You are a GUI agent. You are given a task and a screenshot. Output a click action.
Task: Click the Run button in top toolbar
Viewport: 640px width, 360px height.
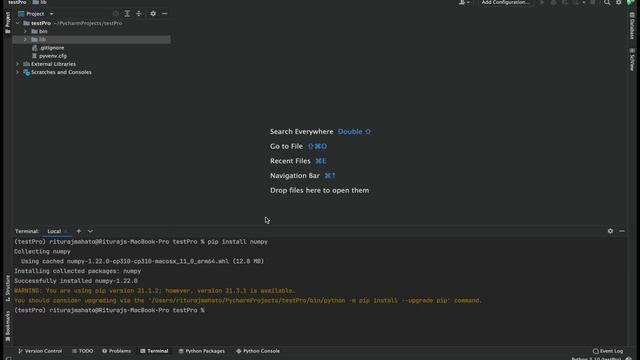542,2
